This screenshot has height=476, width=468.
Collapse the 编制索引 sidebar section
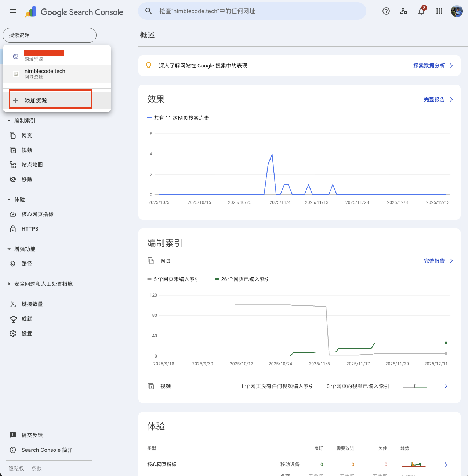pyautogui.click(x=9, y=121)
